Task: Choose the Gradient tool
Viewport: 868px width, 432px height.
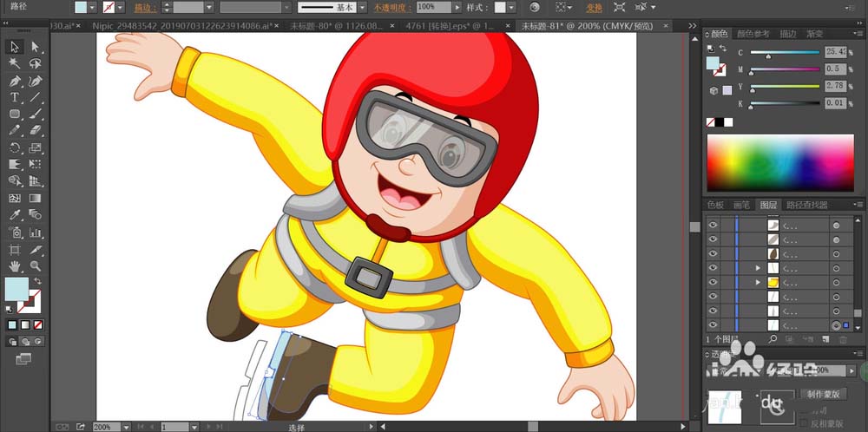Action: point(36,198)
